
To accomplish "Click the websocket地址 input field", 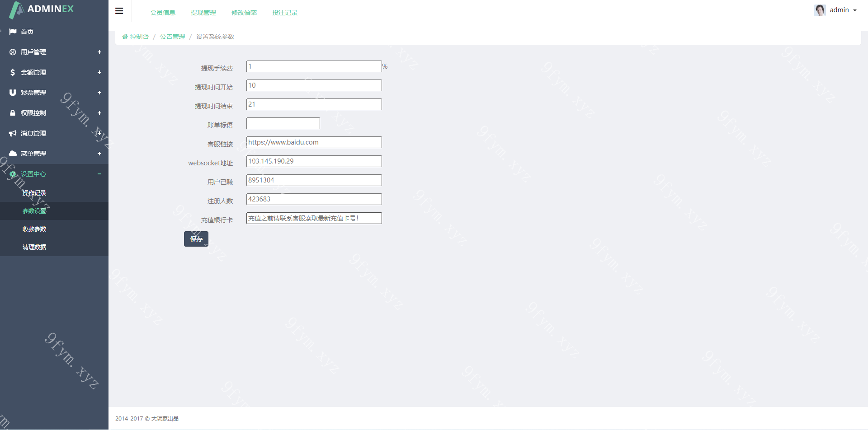I will 314,161.
